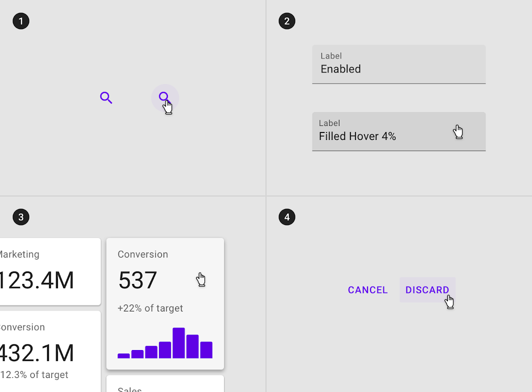The height and width of the screenshot is (392, 532).
Task: Select the Marketing 123.4M card
Action: coord(50,271)
